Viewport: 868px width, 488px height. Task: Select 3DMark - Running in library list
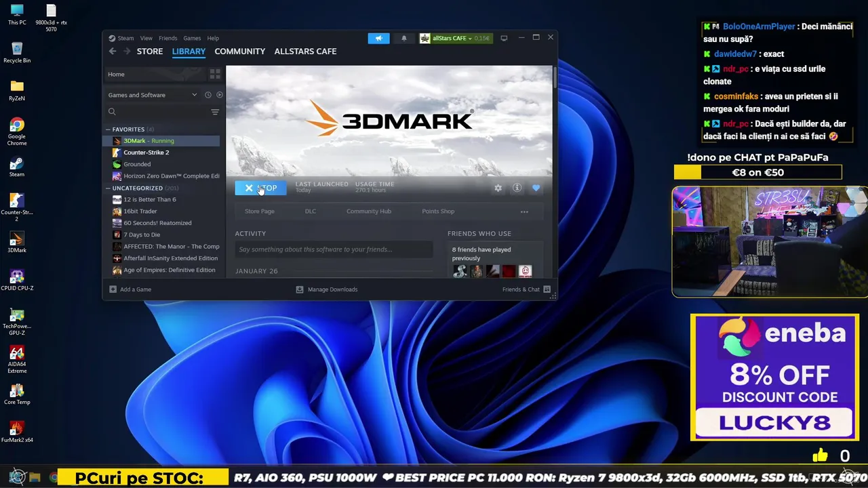point(161,141)
